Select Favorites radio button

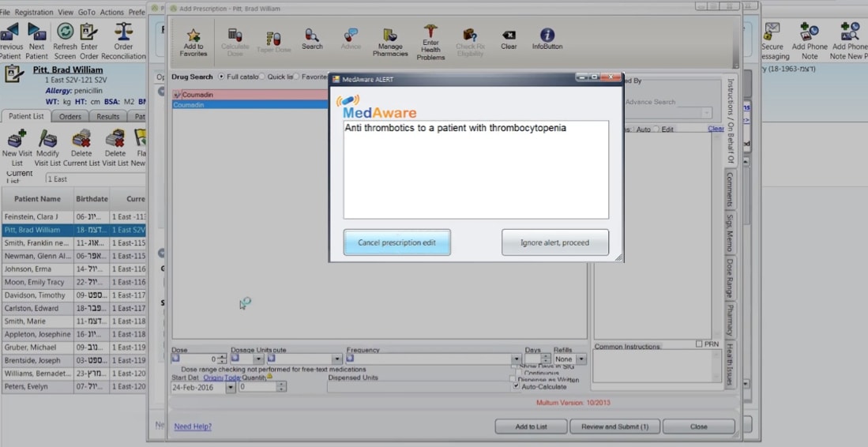tap(297, 77)
